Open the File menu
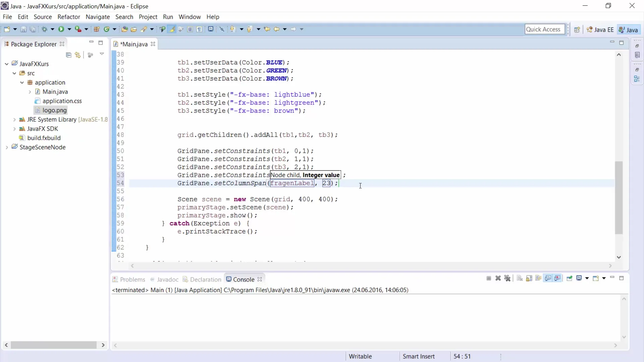The width and height of the screenshot is (644, 362). [7, 17]
